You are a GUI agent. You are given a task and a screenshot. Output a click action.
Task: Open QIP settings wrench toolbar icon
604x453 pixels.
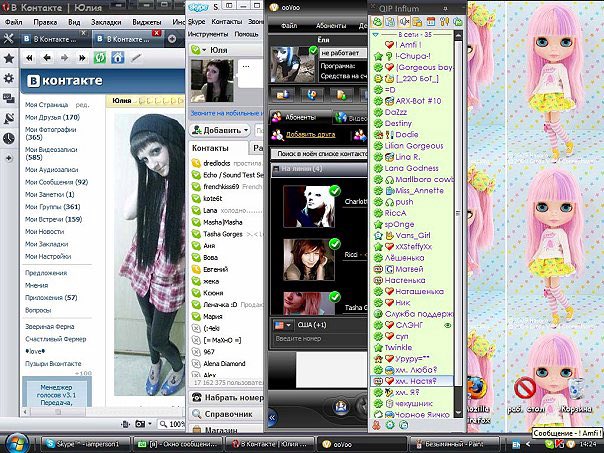coord(444,22)
